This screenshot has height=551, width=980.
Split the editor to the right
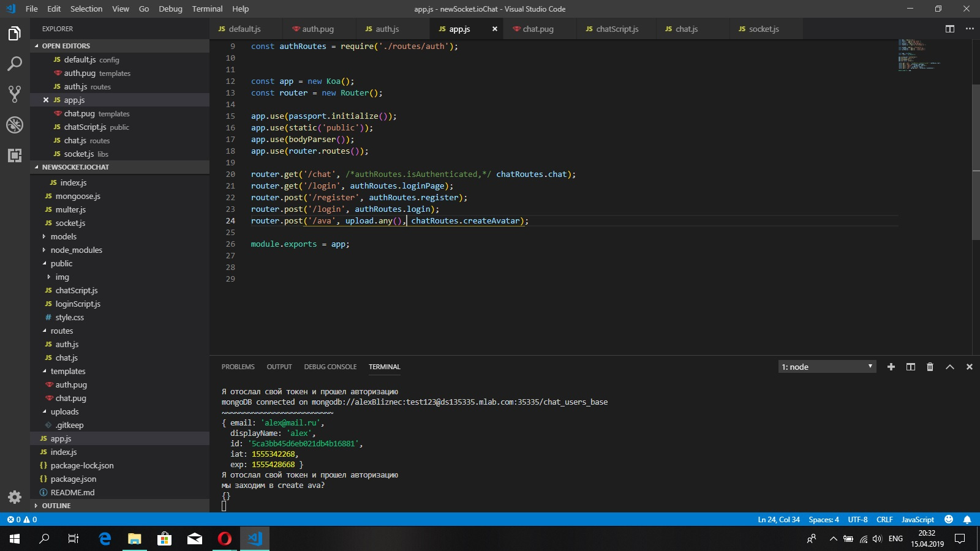950,29
